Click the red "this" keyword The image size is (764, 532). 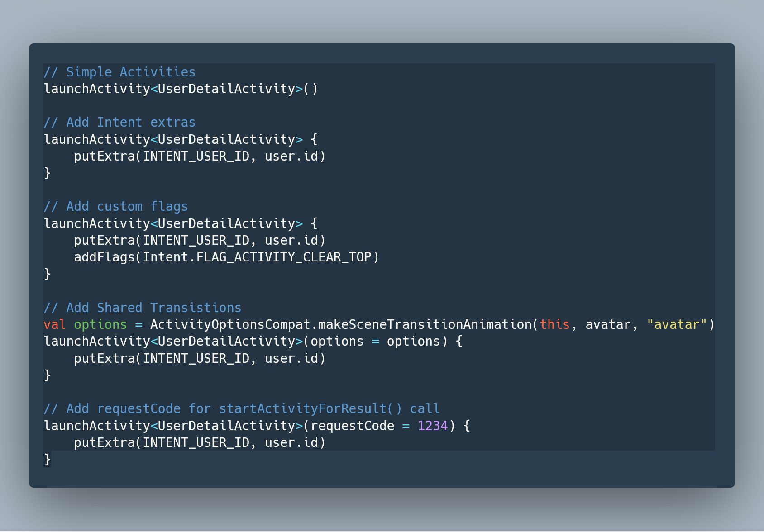coord(554,324)
